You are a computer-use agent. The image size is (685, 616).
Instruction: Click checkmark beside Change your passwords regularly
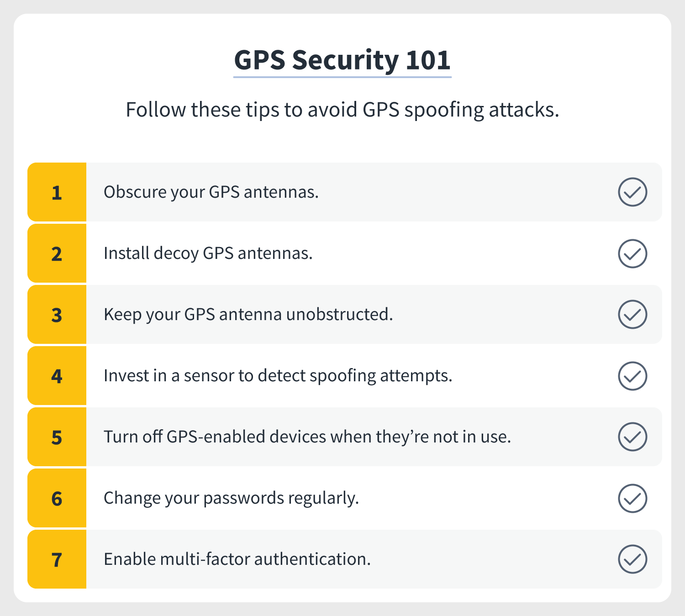632,498
